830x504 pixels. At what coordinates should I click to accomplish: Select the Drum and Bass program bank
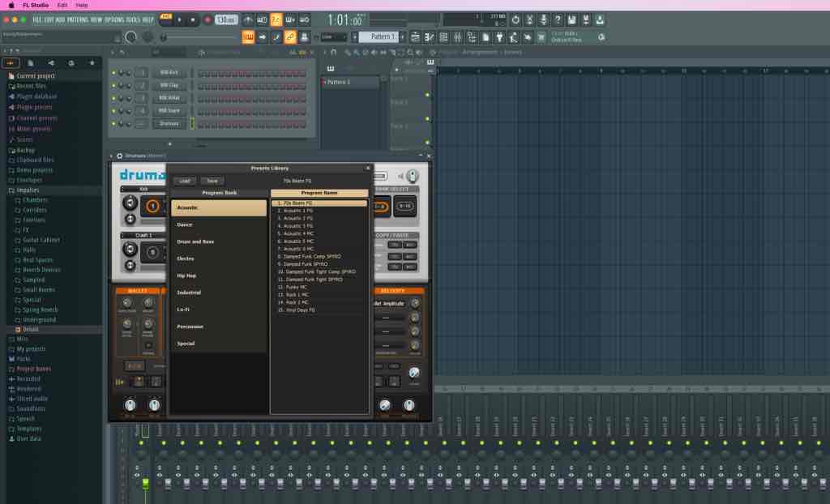(x=219, y=241)
